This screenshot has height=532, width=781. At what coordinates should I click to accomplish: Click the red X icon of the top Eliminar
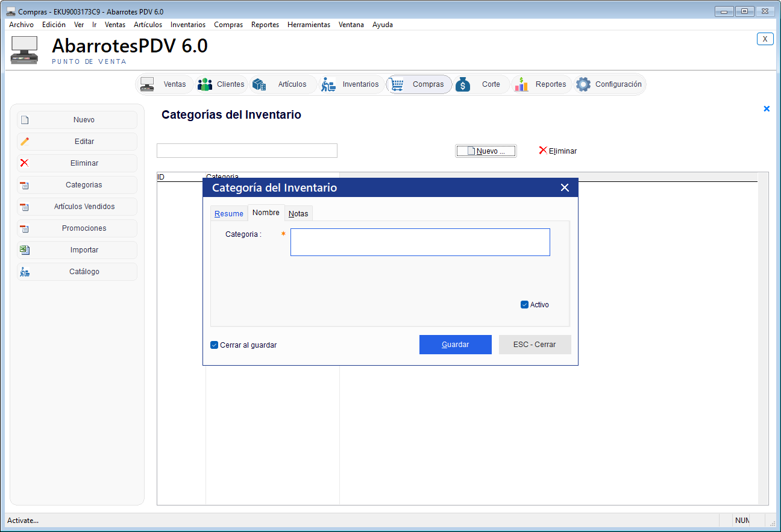point(543,150)
